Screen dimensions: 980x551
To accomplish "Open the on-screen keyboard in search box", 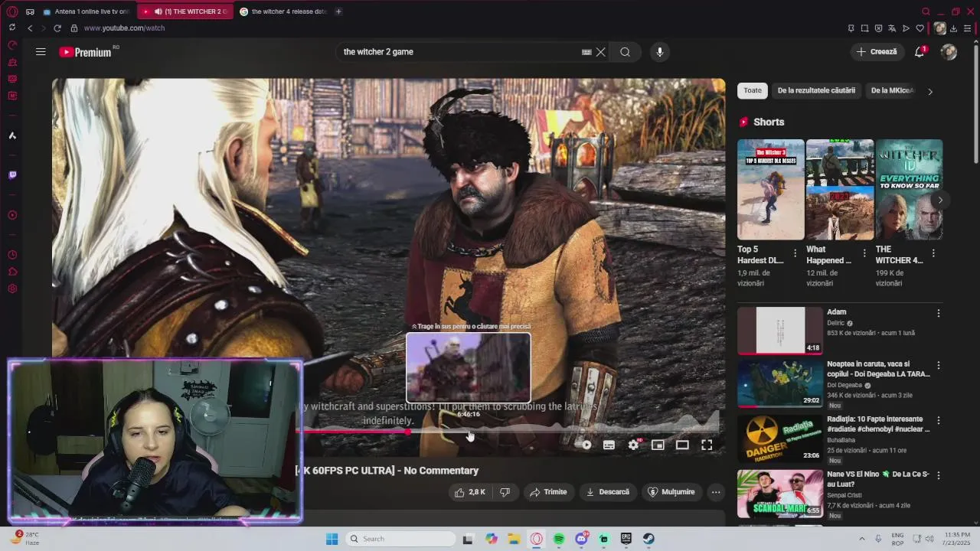I will (x=586, y=52).
